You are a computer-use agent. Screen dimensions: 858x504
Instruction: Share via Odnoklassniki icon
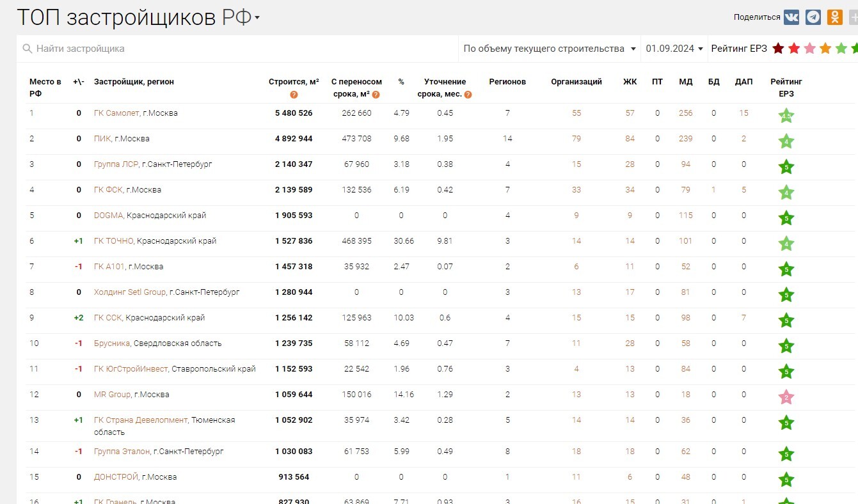pos(835,17)
